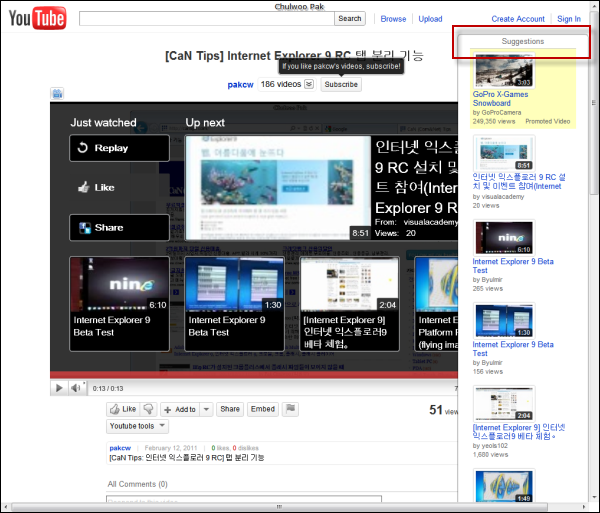Click the Like button below the video
600x513 pixels.
123,409
